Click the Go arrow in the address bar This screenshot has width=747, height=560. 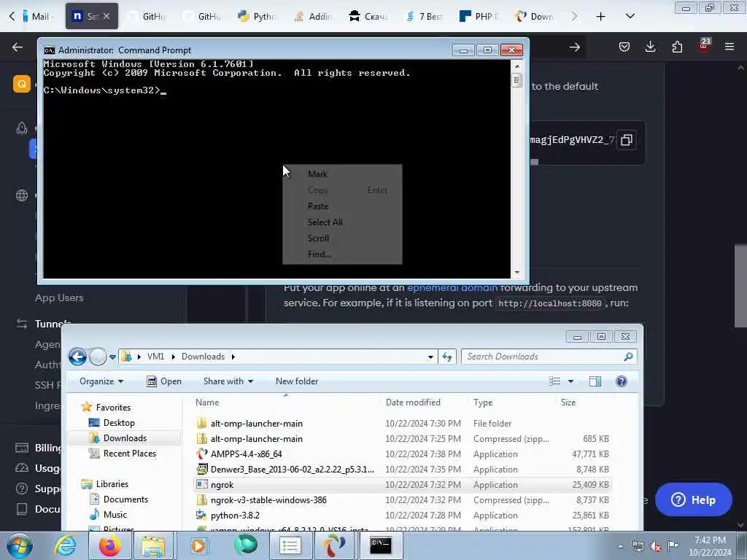pyautogui.click(x=575, y=47)
